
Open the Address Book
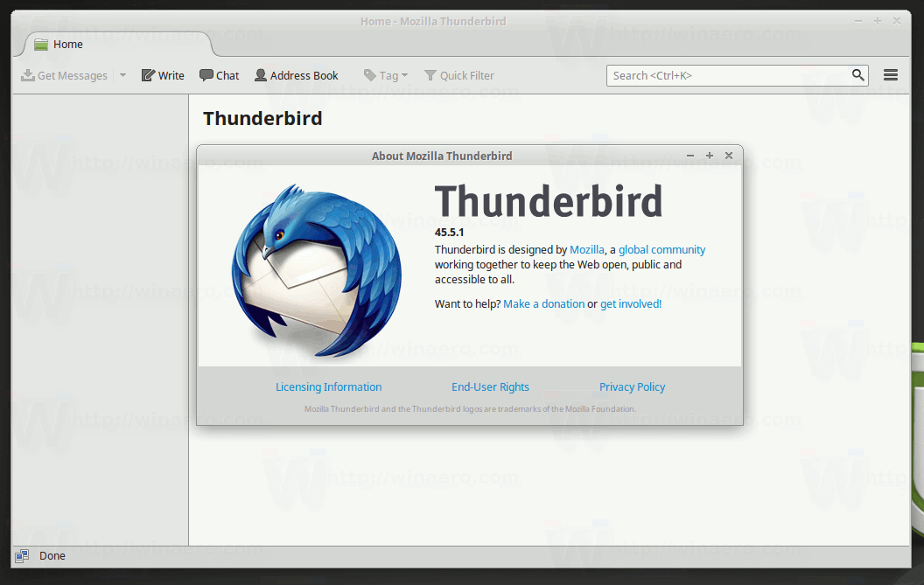coord(297,75)
